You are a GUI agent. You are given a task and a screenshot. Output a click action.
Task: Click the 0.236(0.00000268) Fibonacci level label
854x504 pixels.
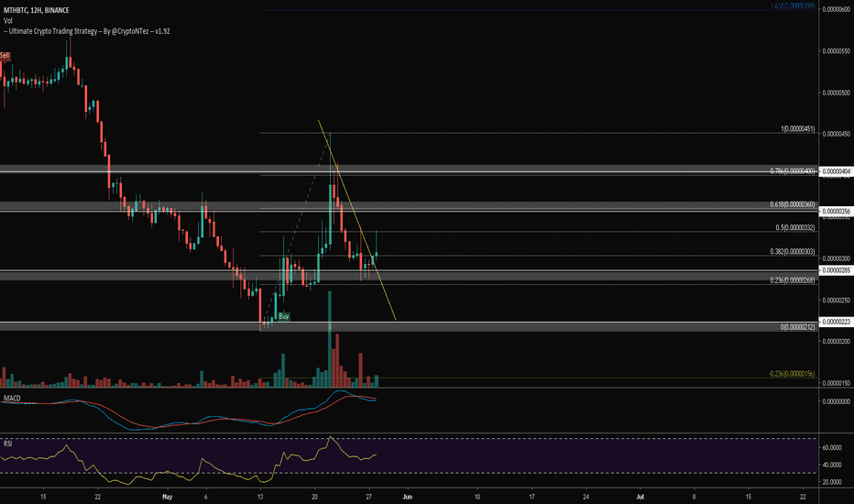tap(793, 280)
